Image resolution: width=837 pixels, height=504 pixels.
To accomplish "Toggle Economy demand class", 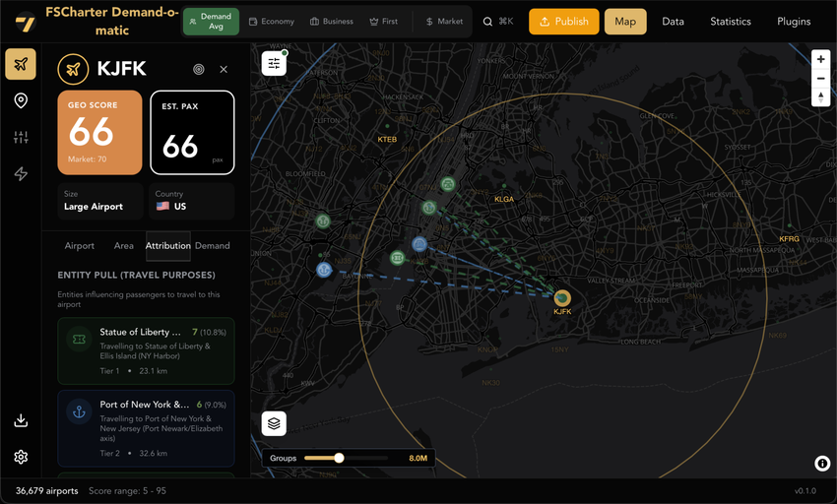I will pos(272,22).
